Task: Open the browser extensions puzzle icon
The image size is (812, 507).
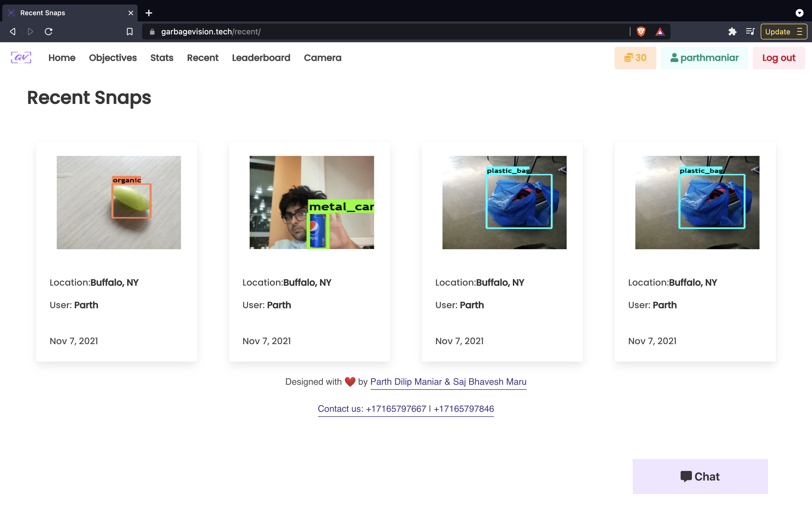Action: click(x=732, y=32)
